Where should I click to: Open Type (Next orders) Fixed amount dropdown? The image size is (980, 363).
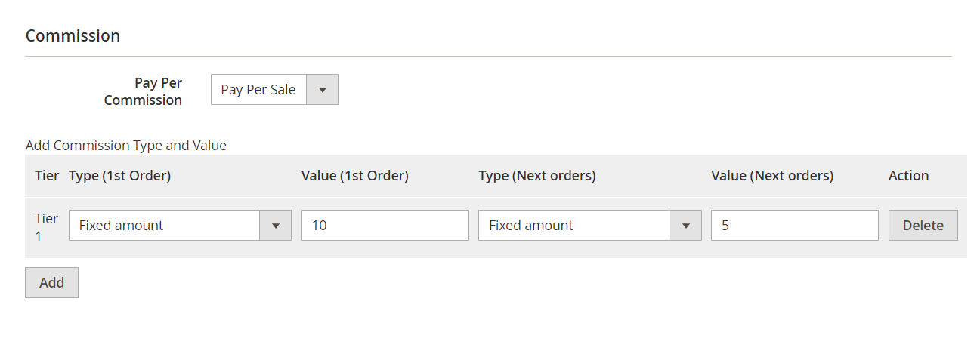tap(574, 225)
